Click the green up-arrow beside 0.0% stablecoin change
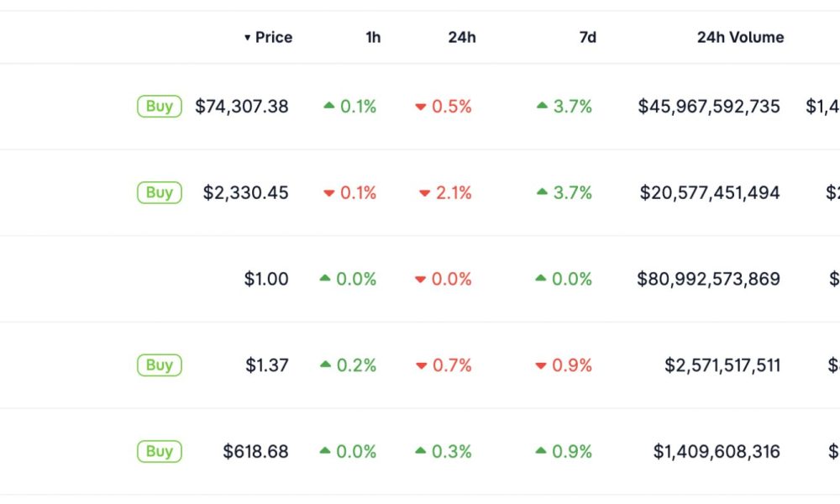Viewport: 840px width, 504px height. (323, 279)
